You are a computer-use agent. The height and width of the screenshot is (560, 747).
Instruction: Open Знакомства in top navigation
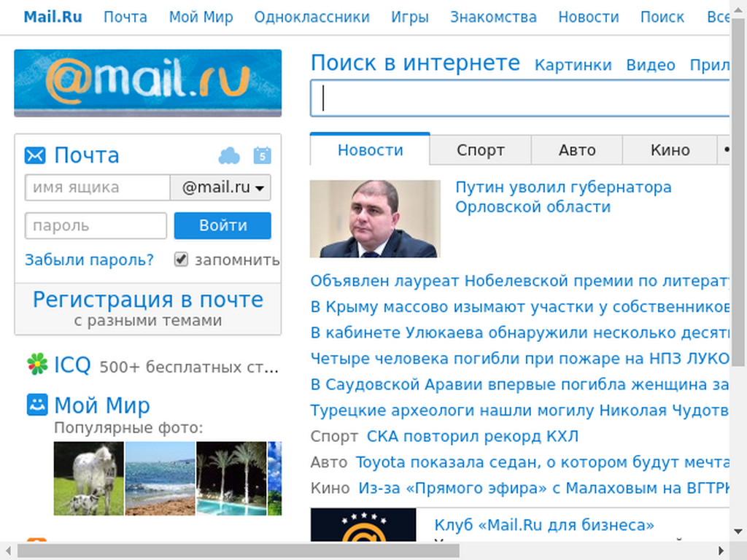(x=494, y=17)
